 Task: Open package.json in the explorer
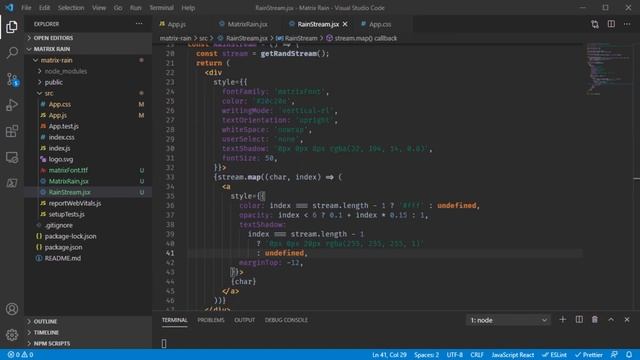pyautogui.click(x=88, y=247)
